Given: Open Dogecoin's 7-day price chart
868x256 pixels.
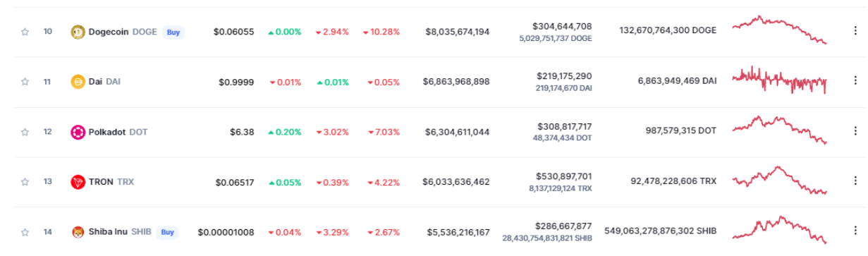Looking at the screenshot, I should point(779,30).
